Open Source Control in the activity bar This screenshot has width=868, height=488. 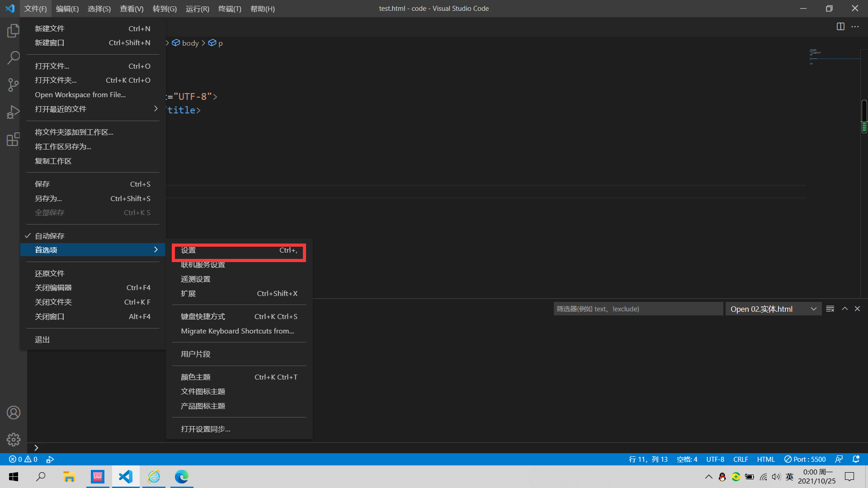point(13,84)
